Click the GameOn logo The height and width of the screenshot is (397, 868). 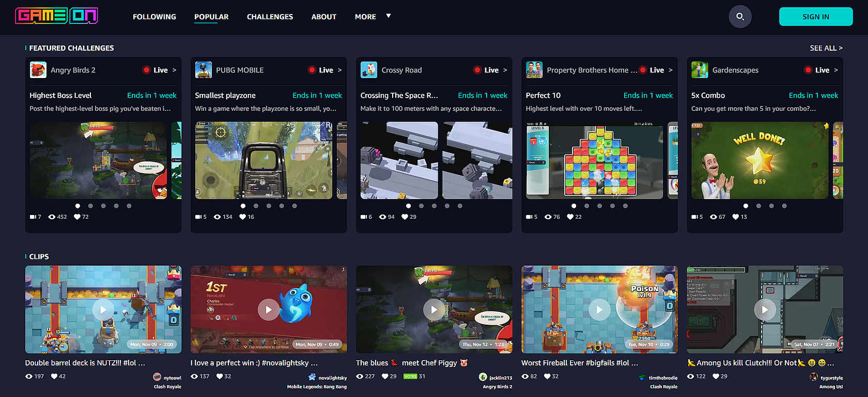[x=57, y=16]
